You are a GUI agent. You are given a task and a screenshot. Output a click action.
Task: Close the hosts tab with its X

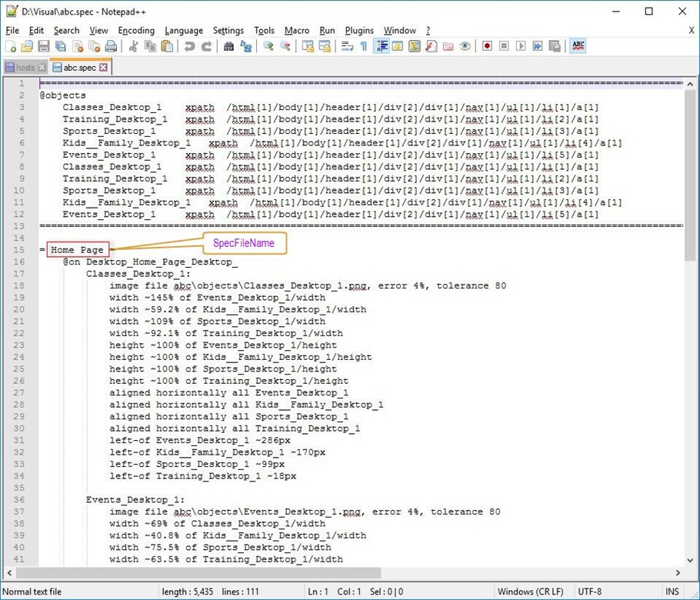click(x=42, y=68)
